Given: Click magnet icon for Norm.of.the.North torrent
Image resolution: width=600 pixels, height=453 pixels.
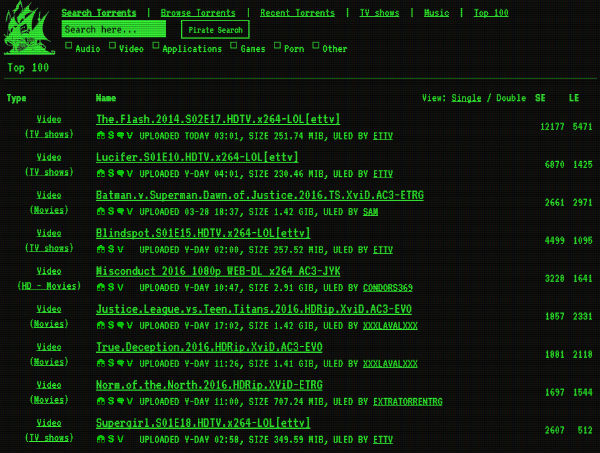Looking at the screenshot, I should click(x=101, y=401).
